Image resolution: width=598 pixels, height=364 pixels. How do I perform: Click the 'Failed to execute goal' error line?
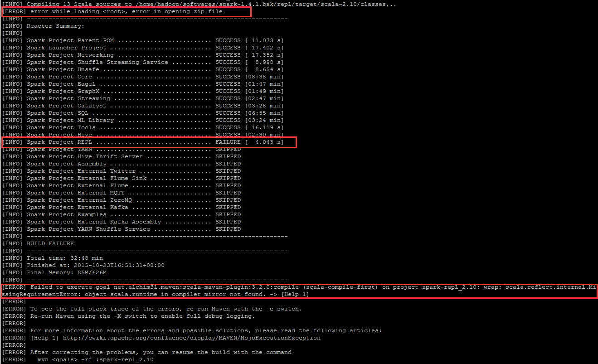click(x=300, y=287)
